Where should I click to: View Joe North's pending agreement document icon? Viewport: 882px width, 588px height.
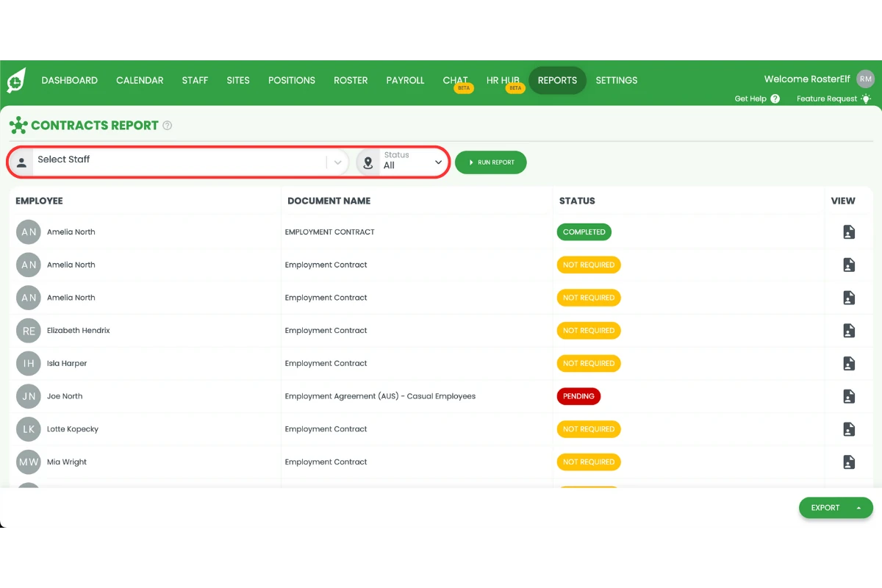click(x=849, y=396)
